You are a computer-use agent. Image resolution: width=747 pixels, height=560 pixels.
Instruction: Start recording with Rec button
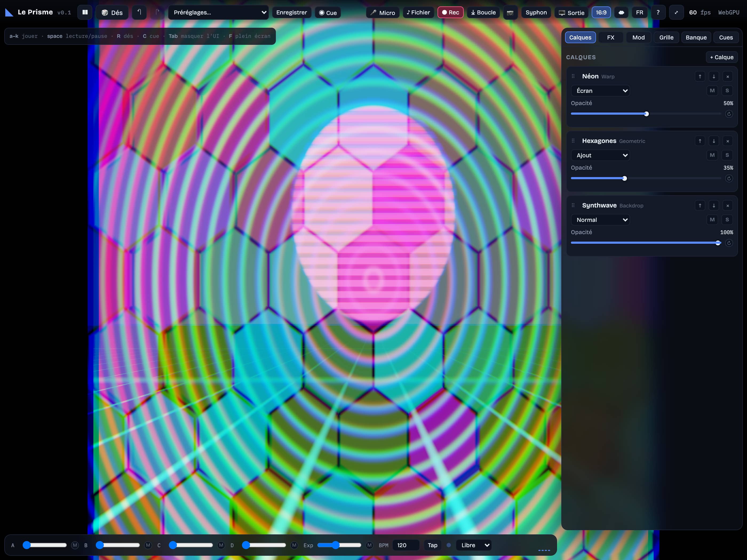click(x=451, y=13)
